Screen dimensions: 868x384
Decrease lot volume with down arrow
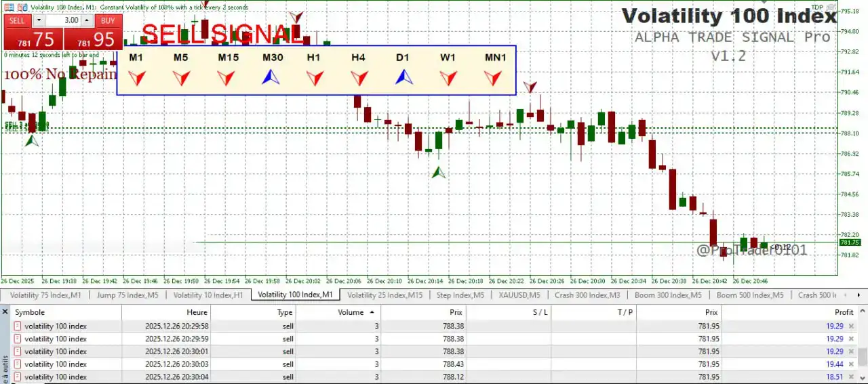(x=38, y=20)
